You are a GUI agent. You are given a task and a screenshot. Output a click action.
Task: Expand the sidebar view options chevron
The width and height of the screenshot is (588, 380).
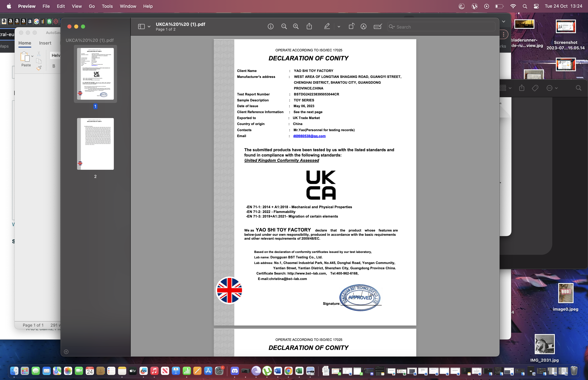coord(149,27)
